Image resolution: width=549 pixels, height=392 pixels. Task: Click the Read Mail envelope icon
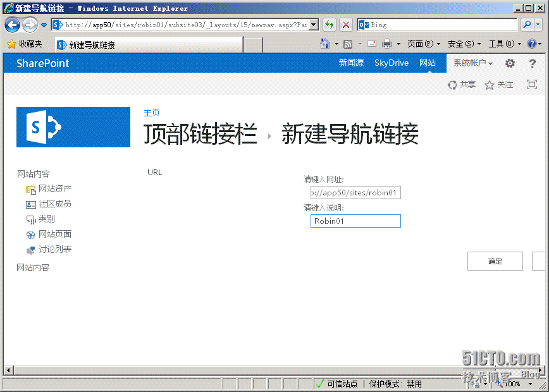point(372,44)
